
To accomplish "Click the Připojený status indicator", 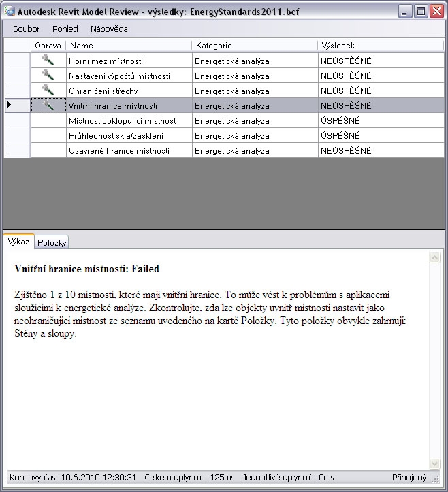I will [409, 478].
